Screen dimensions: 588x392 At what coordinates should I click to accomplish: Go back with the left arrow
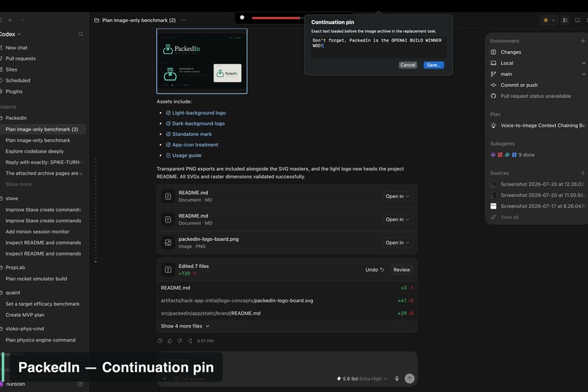[10, 20]
